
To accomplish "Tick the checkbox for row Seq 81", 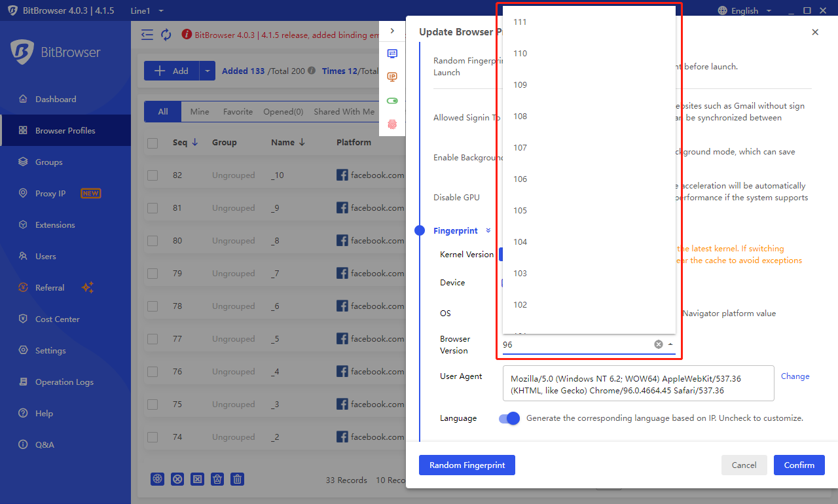I will click(x=153, y=208).
